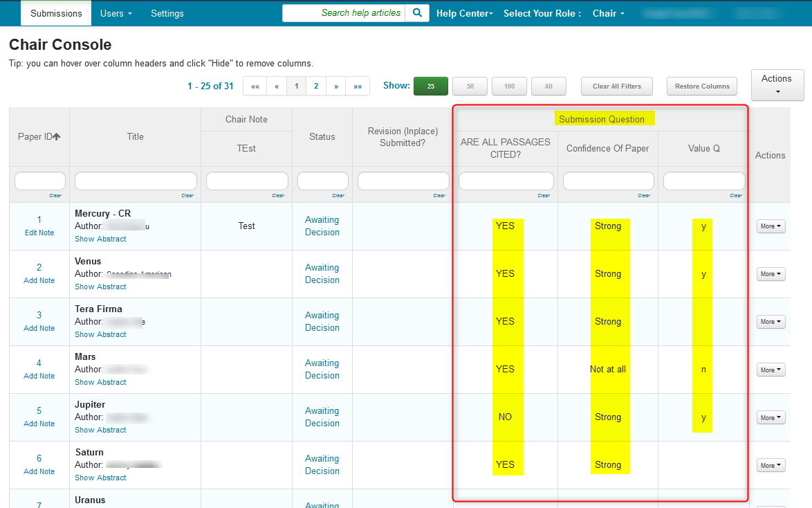Clear the Value Q filter
This screenshot has width=812, height=508.
click(736, 195)
